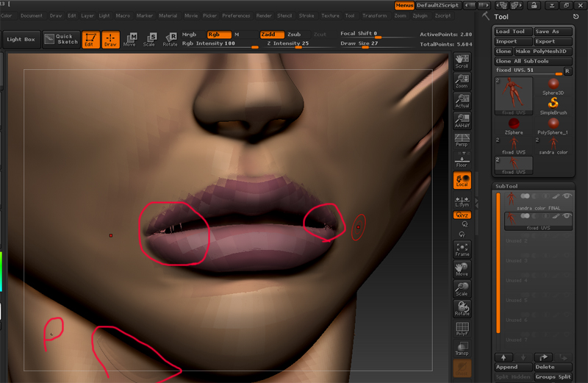Viewport: 588px width, 383px height.
Task: Disable Local transformations toggle
Action: click(x=462, y=180)
